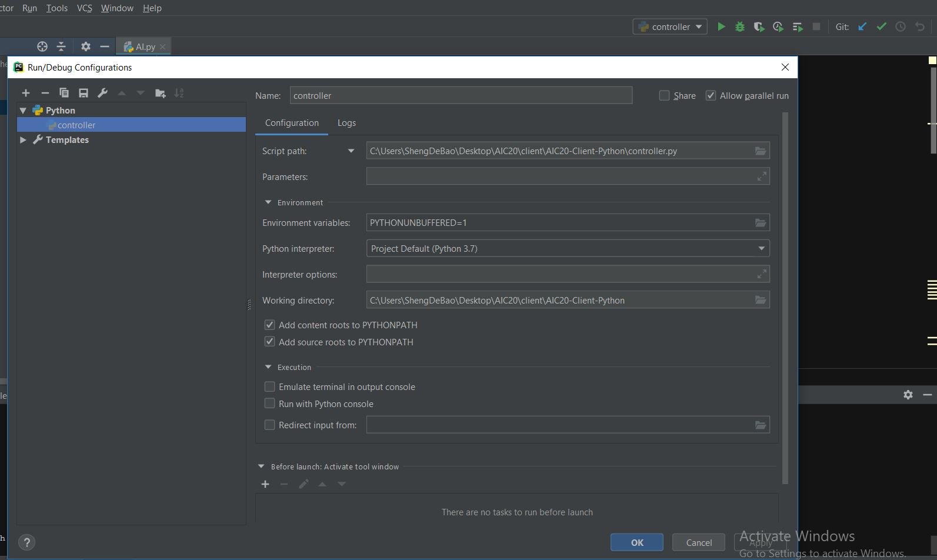Run controller with the green play icon
Image resolution: width=937 pixels, height=560 pixels.
coord(721,26)
